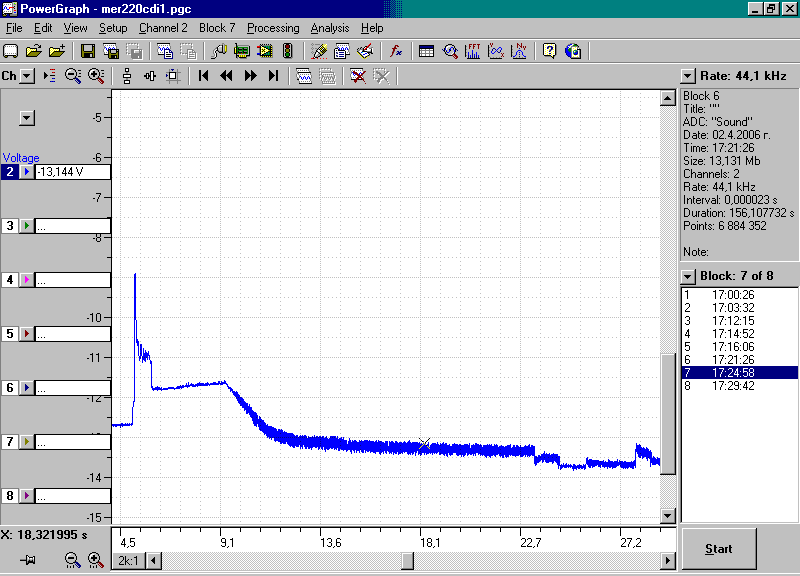The image size is (800, 576).
Task: Toggle channel 3 button
Action: coord(10,226)
